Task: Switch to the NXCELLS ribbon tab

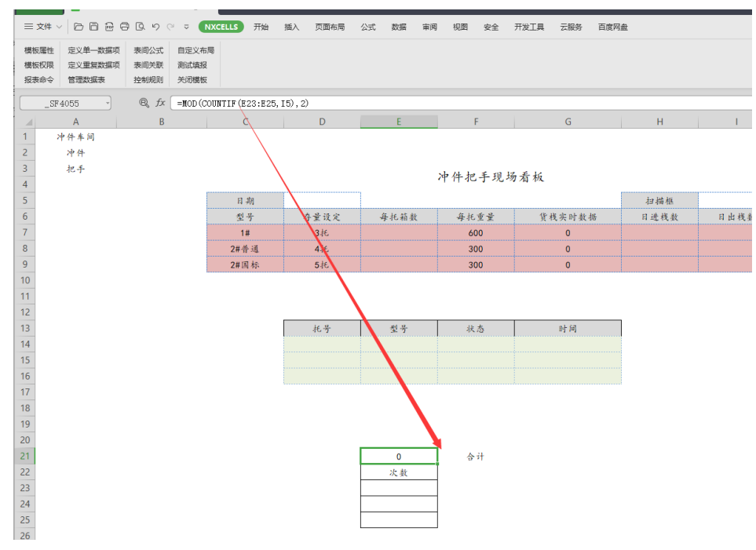Action: [x=221, y=27]
